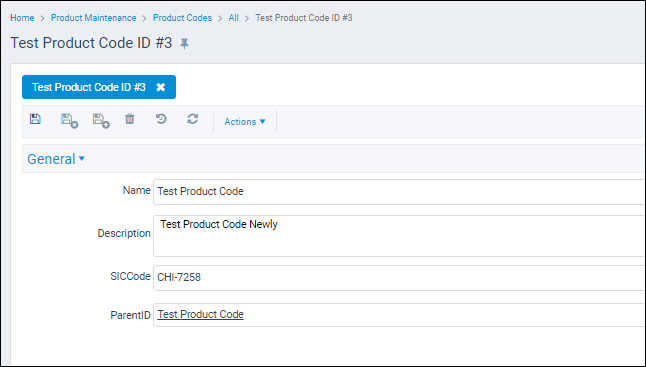Go to Home in the breadcrumb

point(22,18)
